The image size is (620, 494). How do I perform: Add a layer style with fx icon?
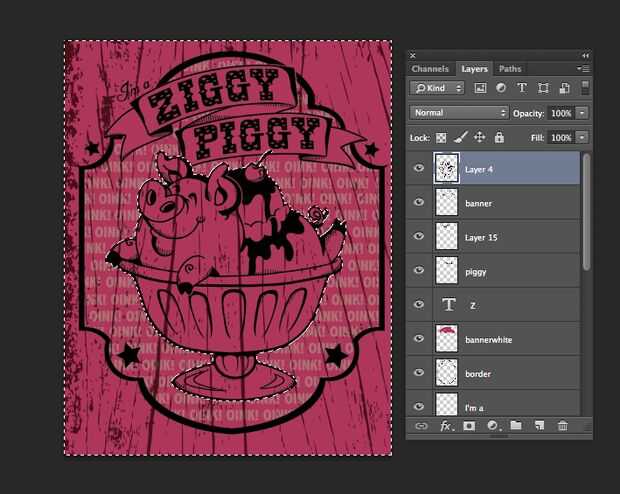[x=447, y=426]
